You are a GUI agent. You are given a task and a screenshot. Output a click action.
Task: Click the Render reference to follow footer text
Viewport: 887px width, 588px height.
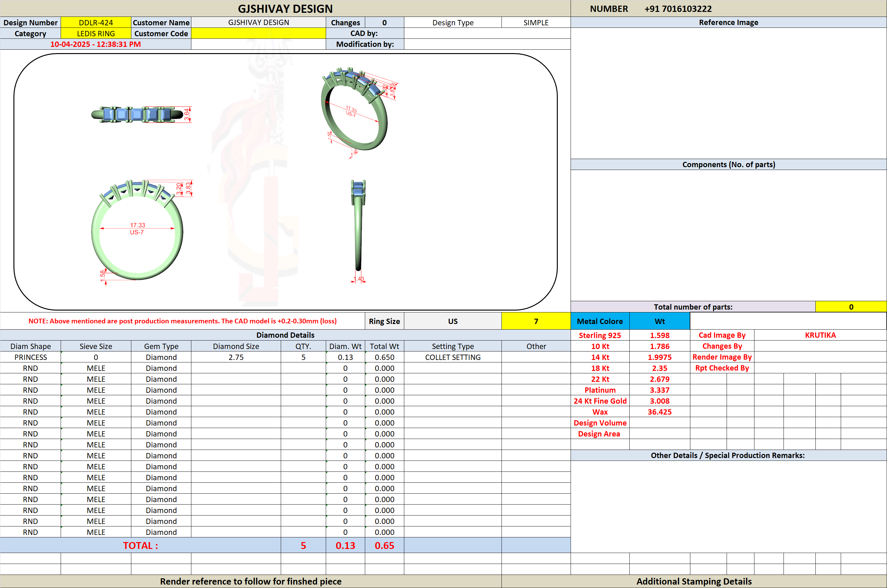pyautogui.click(x=251, y=581)
